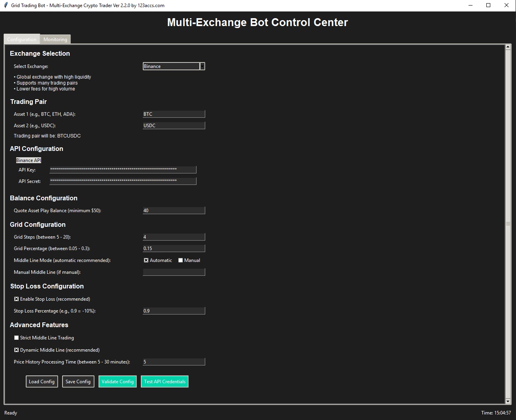The height and width of the screenshot is (420, 516).
Task: Click the Time 15:04:57 status entry
Action: coord(496,413)
